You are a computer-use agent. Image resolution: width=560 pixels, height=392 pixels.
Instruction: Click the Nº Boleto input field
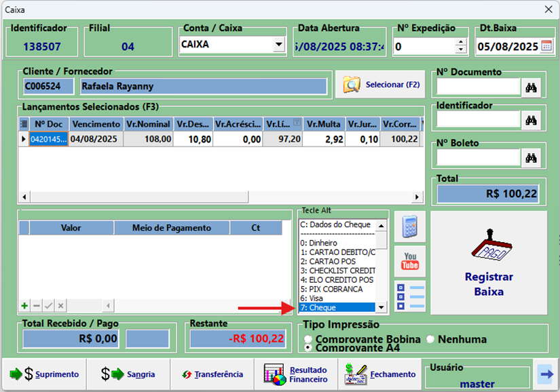click(479, 157)
